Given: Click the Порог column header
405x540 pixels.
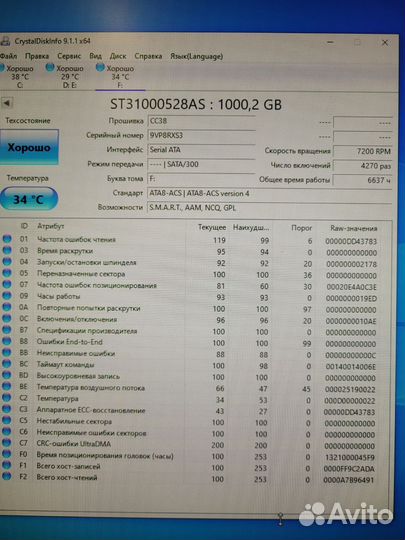Looking at the screenshot, I should tap(301, 228).
